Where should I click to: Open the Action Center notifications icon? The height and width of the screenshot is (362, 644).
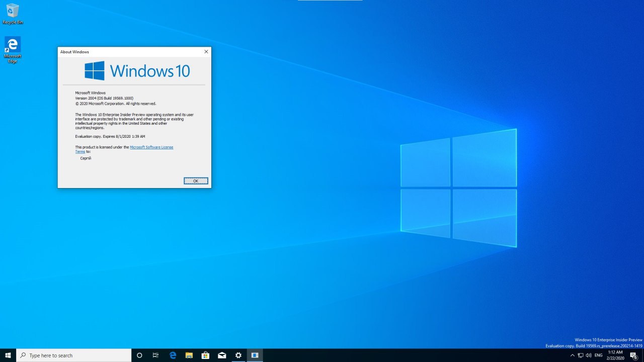point(634,355)
